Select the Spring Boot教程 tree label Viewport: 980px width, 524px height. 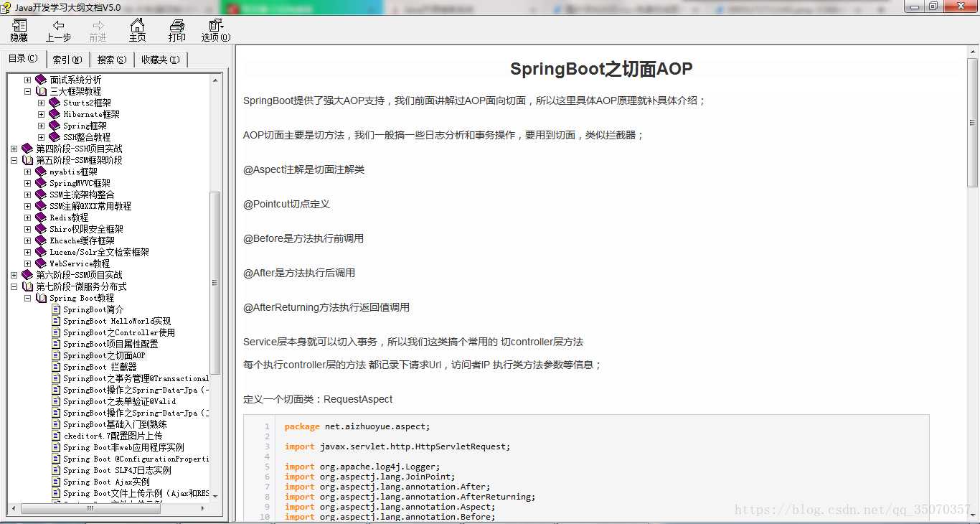[x=82, y=298]
